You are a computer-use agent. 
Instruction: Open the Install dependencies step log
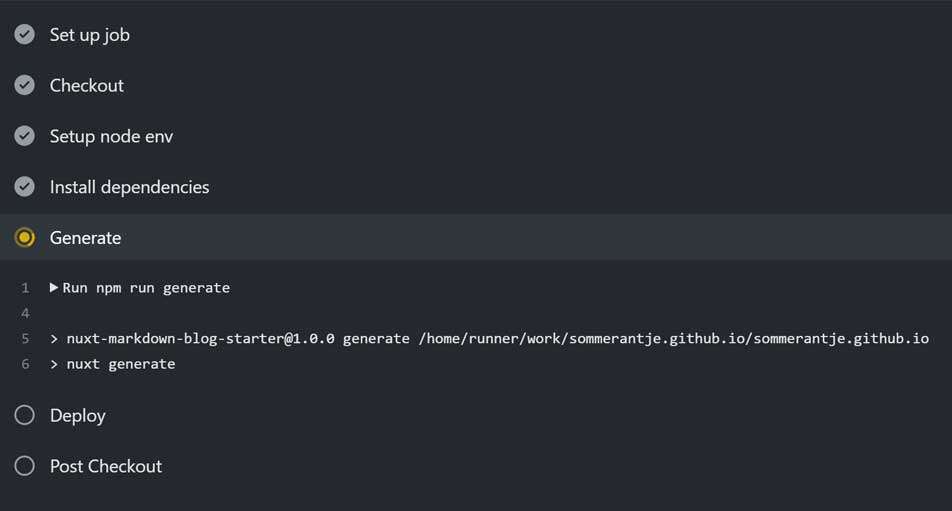pyautogui.click(x=129, y=187)
